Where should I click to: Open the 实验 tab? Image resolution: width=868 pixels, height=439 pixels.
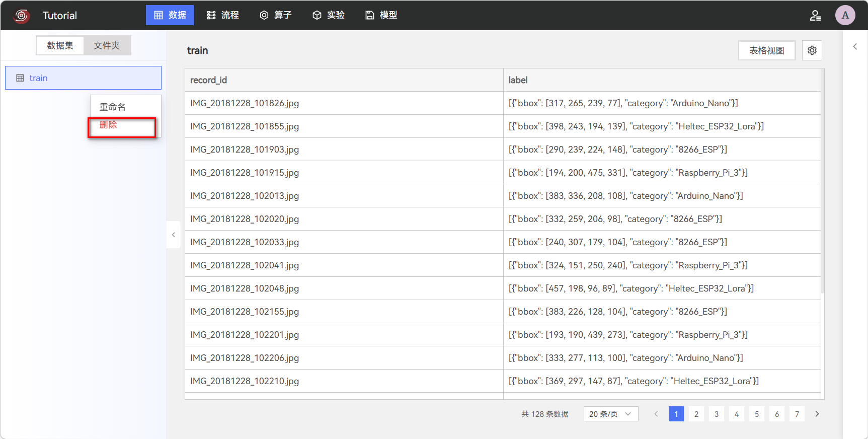click(329, 15)
